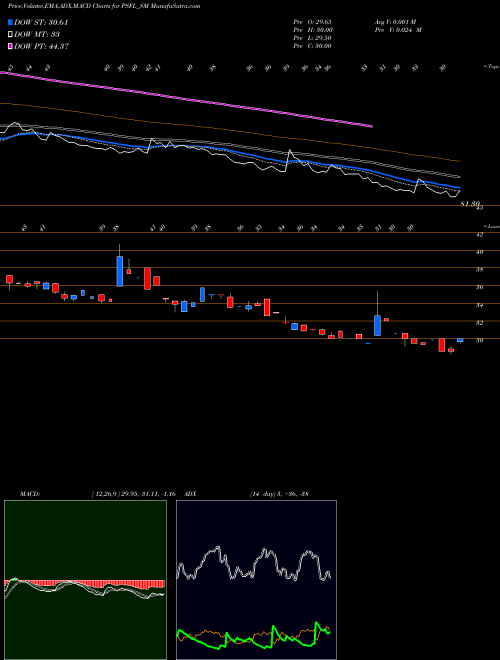Click the Pre C: 30.00 value
The width and height of the screenshot is (500, 660).
coord(312,46)
